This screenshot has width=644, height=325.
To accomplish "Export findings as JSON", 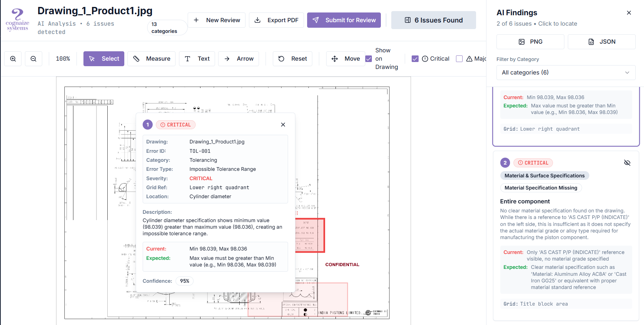I will pyautogui.click(x=601, y=42).
